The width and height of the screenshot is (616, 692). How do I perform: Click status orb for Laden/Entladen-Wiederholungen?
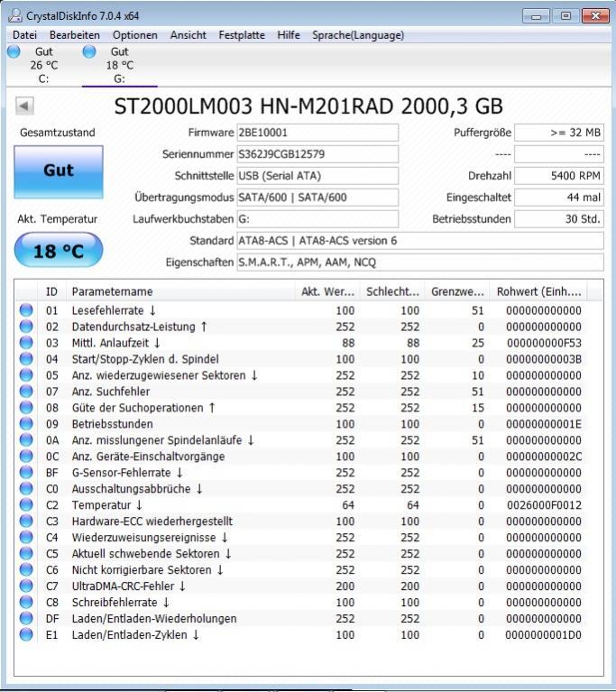26,618
